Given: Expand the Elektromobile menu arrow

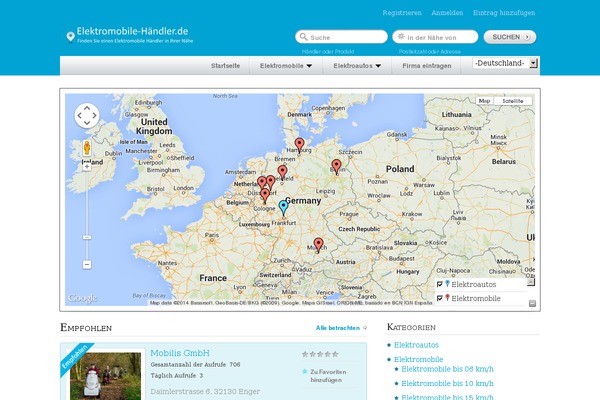Looking at the screenshot, I should (309, 66).
